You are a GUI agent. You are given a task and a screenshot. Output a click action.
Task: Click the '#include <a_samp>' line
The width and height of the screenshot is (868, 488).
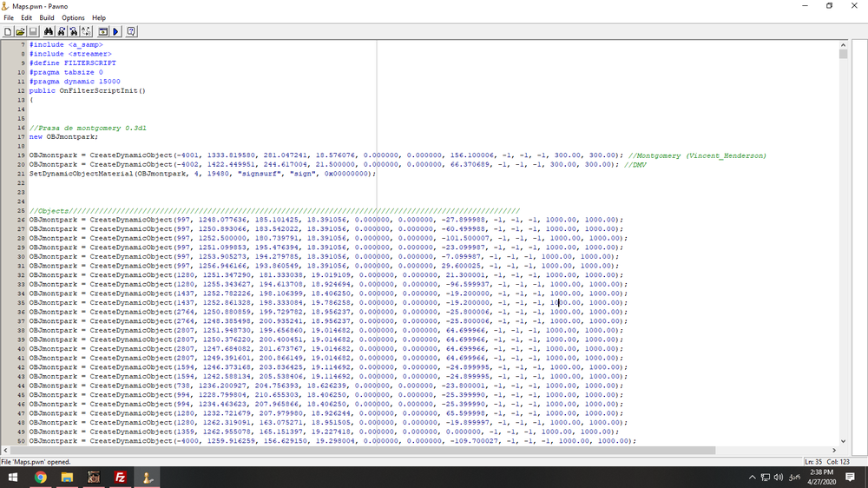pos(66,44)
